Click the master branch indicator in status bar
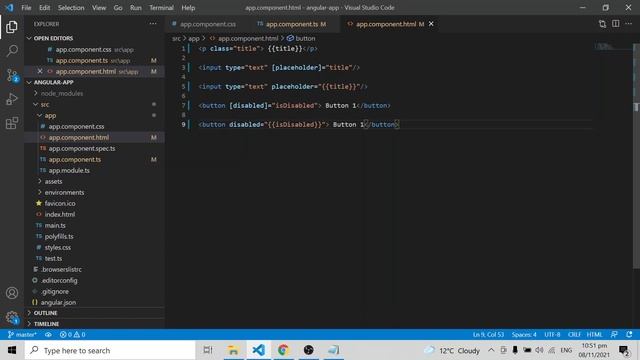Viewport: 640px width, 360px height. [x=22, y=334]
